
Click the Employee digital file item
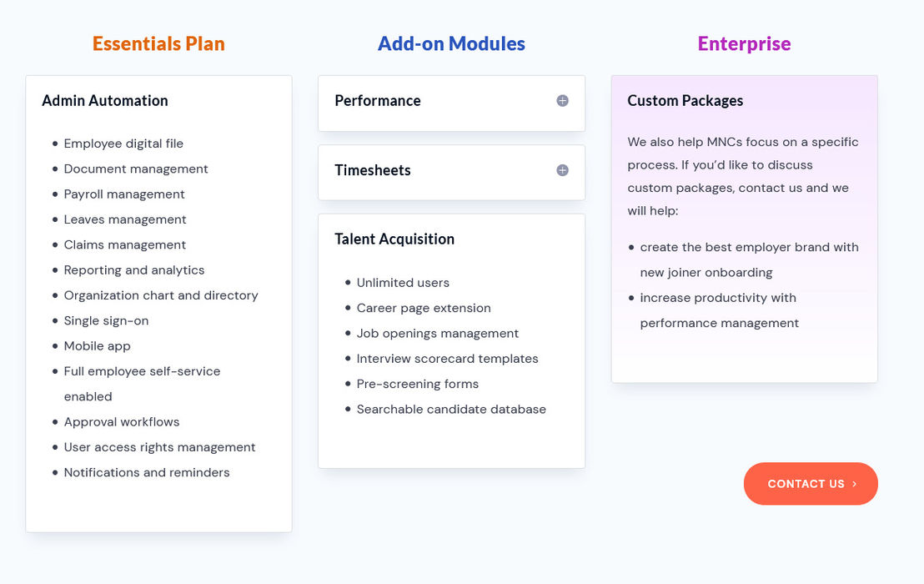[x=123, y=143]
